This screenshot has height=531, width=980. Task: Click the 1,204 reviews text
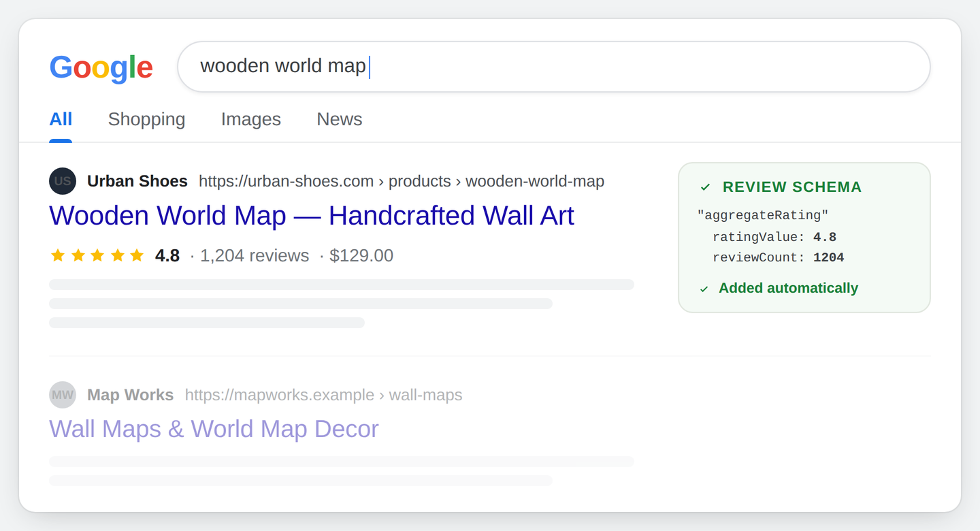coord(255,255)
